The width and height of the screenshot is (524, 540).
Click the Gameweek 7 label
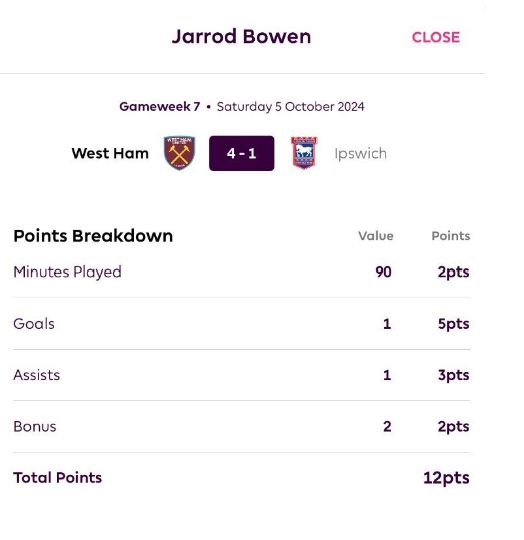[160, 106]
